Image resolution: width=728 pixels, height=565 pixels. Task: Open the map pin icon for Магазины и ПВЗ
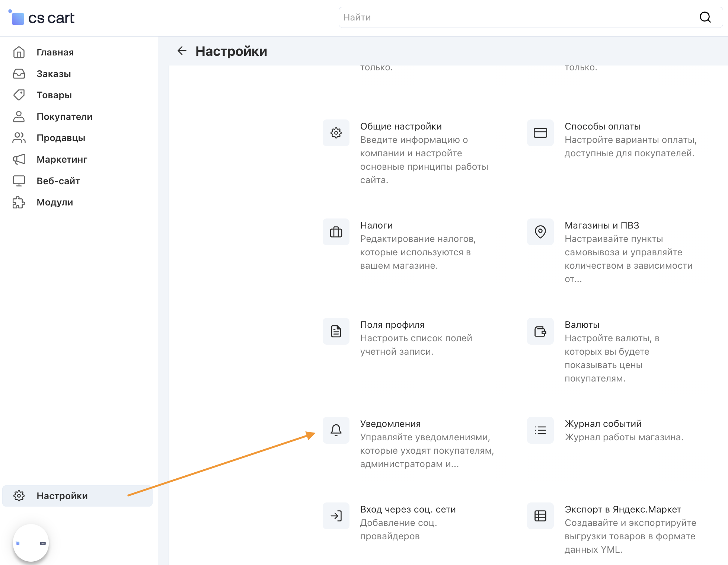540,232
